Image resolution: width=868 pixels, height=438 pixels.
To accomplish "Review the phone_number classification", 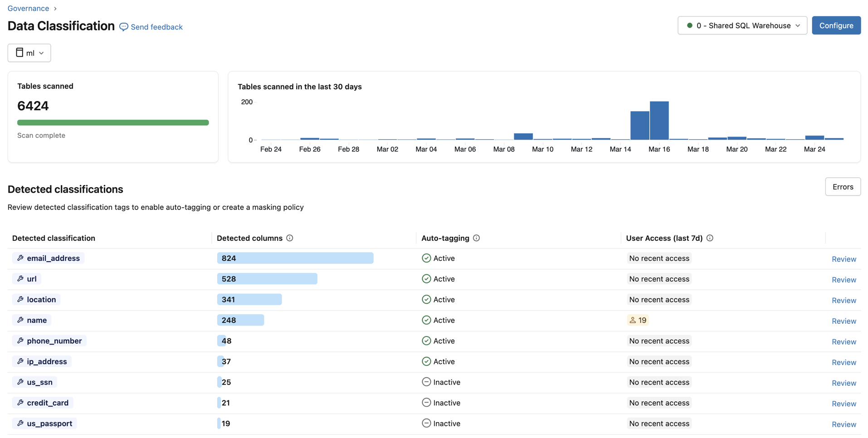I will click(844, 341).
